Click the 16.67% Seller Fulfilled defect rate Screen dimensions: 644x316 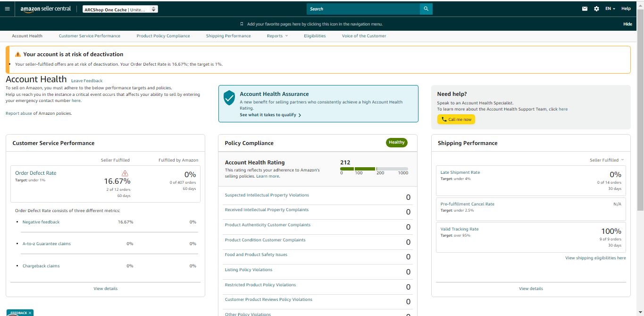[117, 181]
